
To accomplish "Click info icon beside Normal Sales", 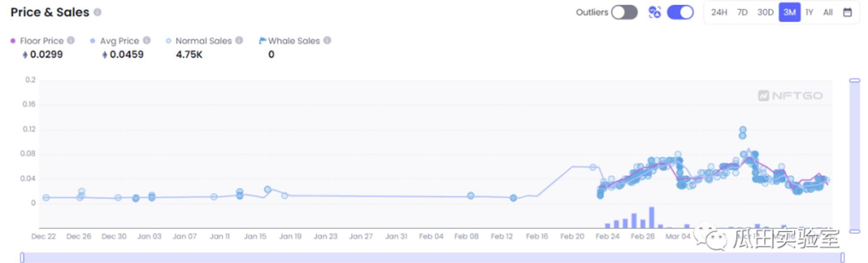I will [x=239, y=40].
